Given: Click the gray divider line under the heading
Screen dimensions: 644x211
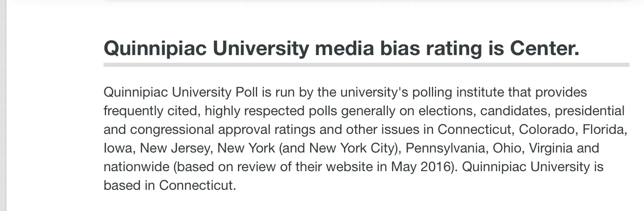Looking at the screenshot, I should [366, 65].
